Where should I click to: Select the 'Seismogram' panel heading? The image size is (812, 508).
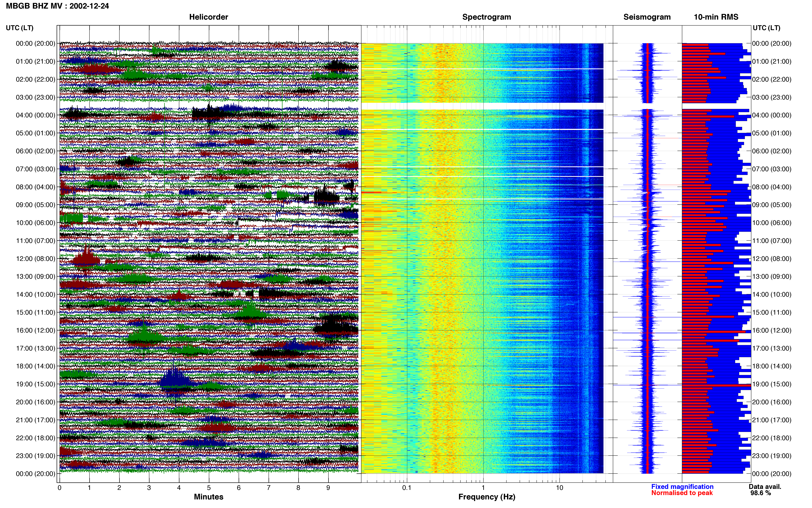[x=647, y=17]
